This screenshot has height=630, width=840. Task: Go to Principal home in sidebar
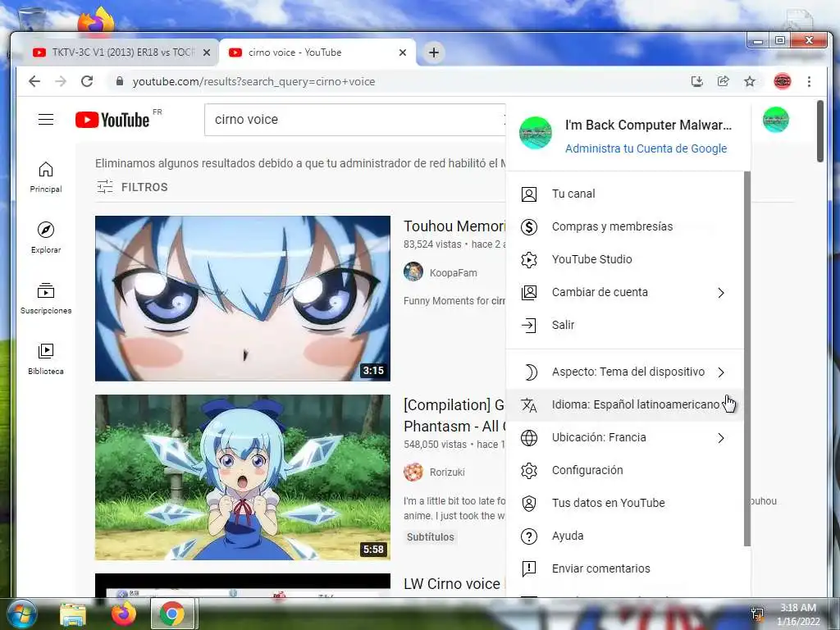click(46, 177)
